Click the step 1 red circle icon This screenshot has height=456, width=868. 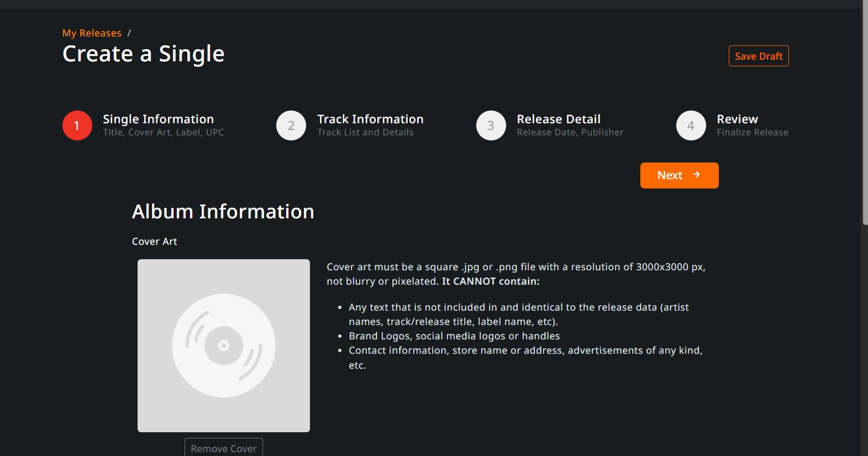77,125
